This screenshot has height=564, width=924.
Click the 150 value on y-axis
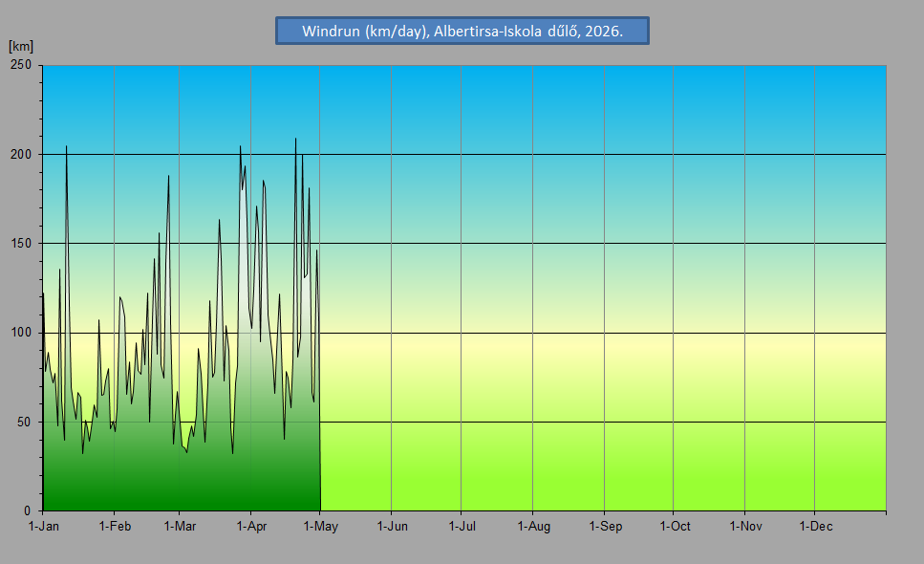pyautogui.click(x=21, y=244)
